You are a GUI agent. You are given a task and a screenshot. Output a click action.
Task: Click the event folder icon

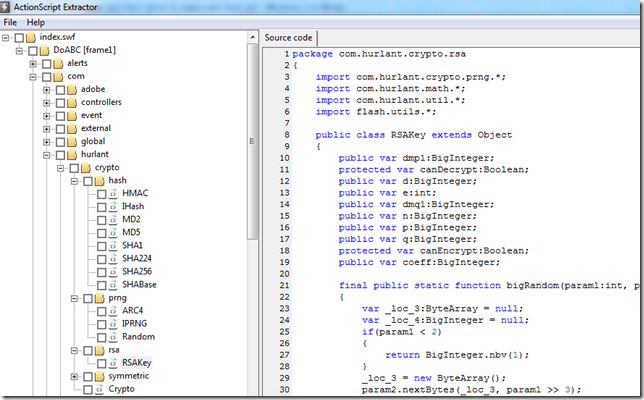pyautogui.click(x=72, y=116)
